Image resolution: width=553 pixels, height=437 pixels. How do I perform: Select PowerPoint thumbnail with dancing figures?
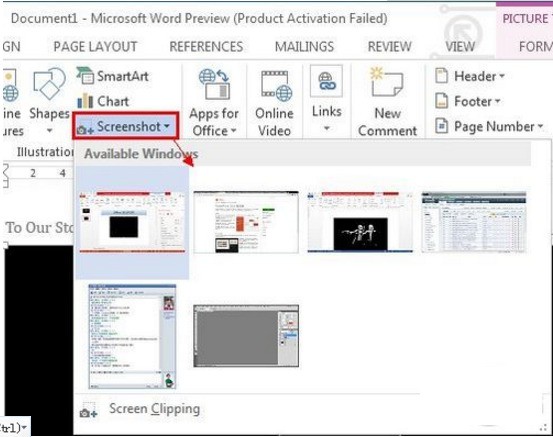click(x=360, y=222)
